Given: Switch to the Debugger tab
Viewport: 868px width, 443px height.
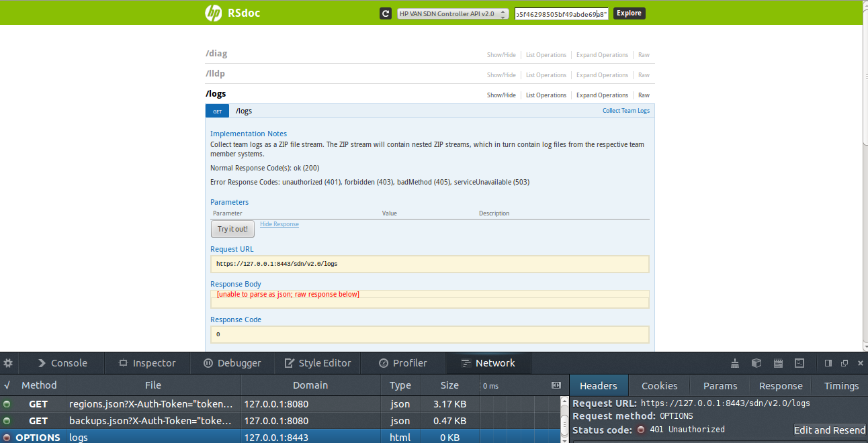Looking at the screenshot, I should pos(232,363).
